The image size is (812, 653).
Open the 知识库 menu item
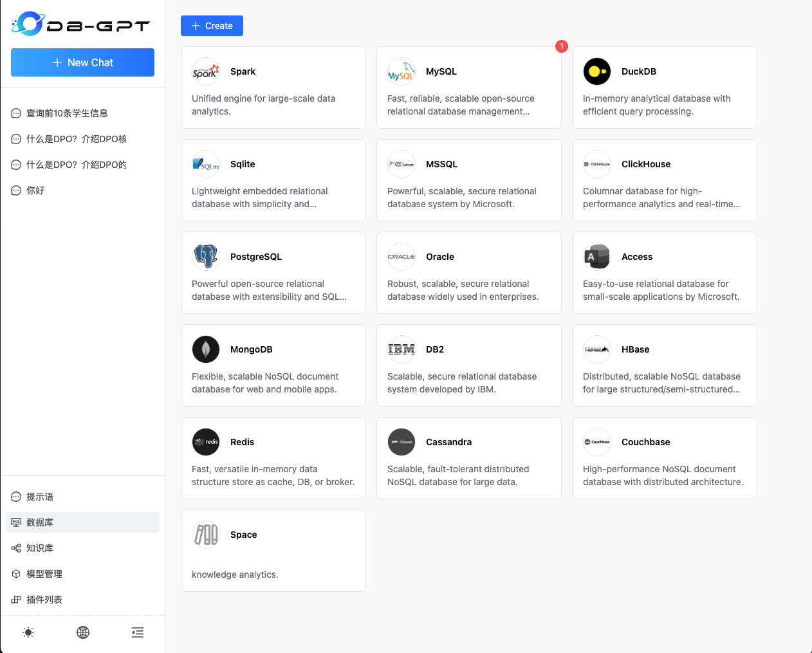tap(82, 548)
